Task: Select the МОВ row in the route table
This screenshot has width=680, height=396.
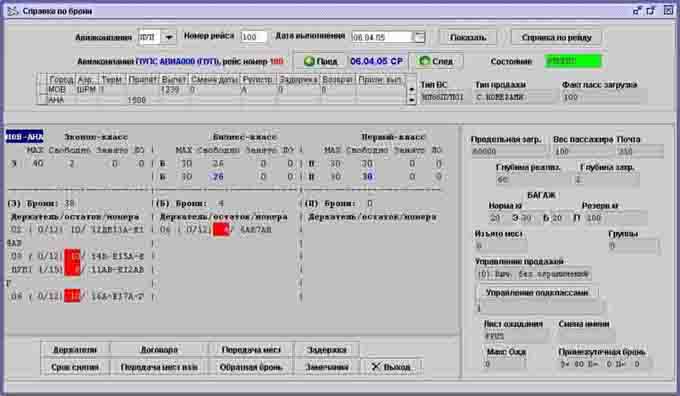Action: tap(222, 90)
